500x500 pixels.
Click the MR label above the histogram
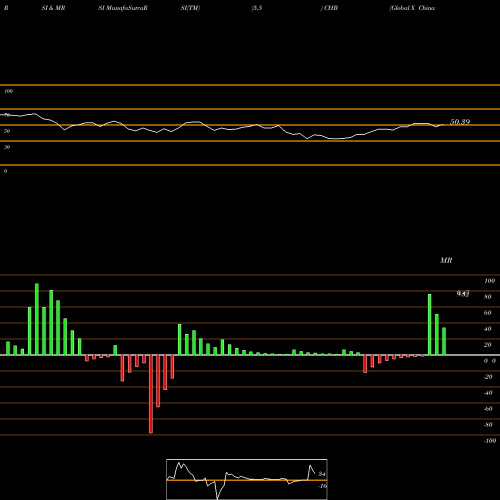pos(446,260)
